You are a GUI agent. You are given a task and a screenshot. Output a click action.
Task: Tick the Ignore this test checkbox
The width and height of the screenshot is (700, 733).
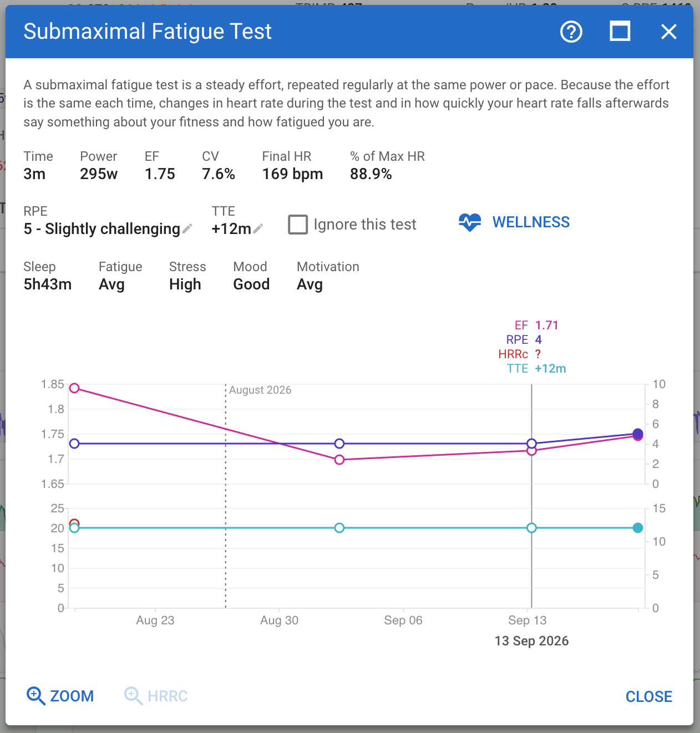point(298,225)
